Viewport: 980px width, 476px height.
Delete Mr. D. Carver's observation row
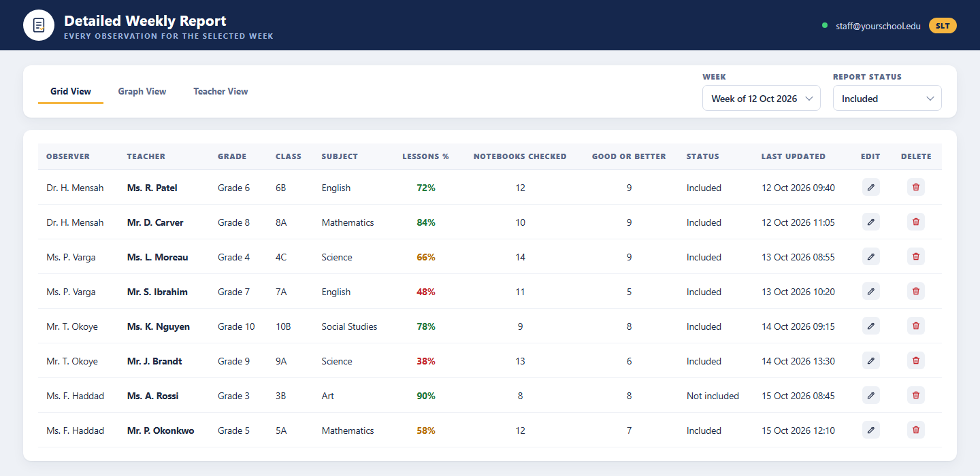coord(915,222)
